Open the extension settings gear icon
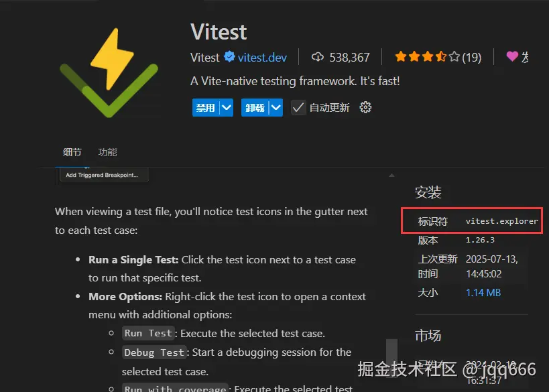The image size is (549, 392). point(365,107)
